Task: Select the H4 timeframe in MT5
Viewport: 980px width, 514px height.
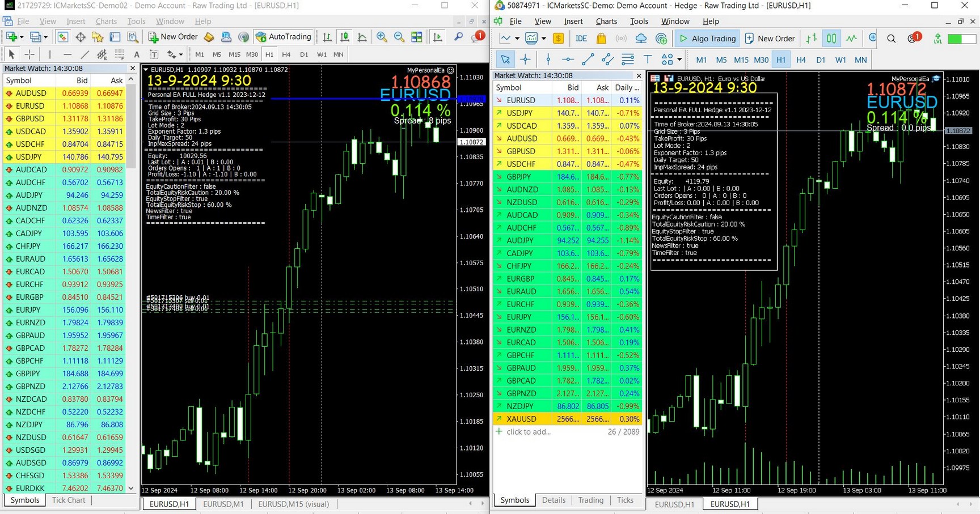Action: coord(801,60)
